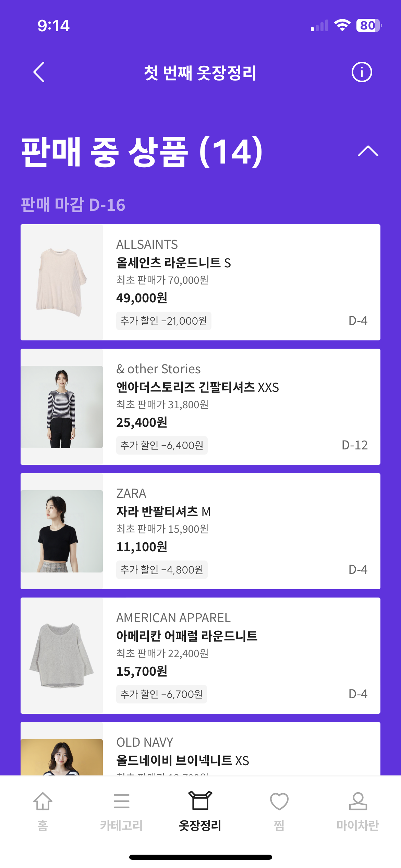Screen dimensions: 401x868
Task: Open the Old Navy V-neck knit listing
Action: [182, 760]
